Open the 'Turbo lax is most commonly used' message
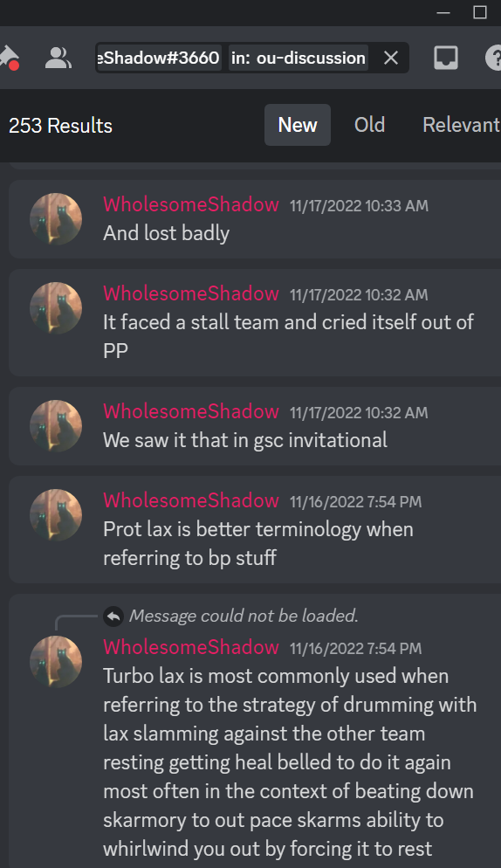Viewport: 501px width, 868px height. coord(255,731)
